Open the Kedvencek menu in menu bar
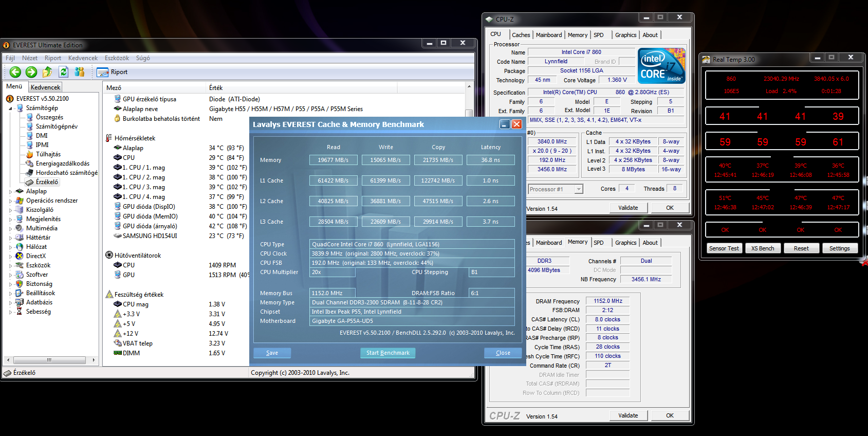The width and height of the screenshot is (868, 436). point(83,58)
